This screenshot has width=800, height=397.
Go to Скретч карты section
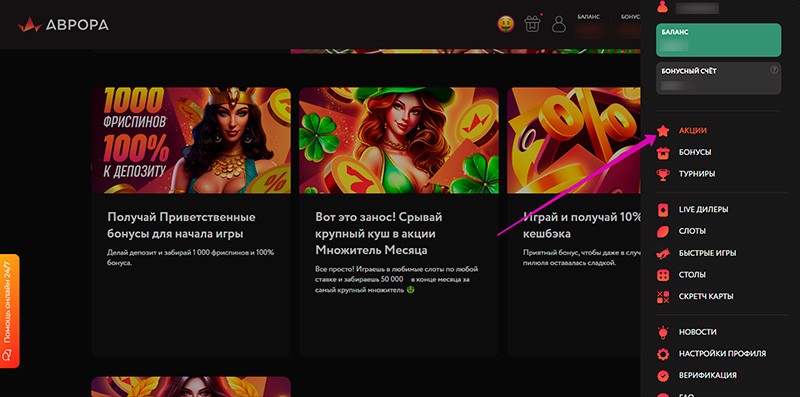706,296
